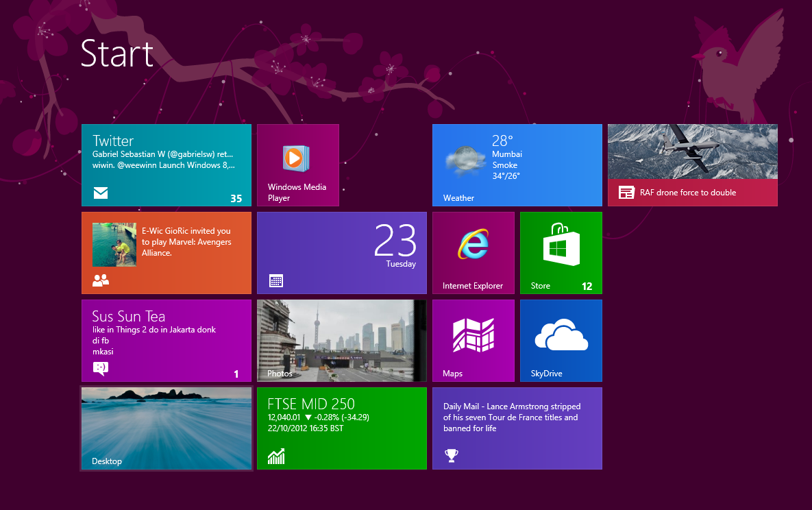
Task: Click the Mail envelope icon on Twitter tile
Action: [x=101, y=193]
